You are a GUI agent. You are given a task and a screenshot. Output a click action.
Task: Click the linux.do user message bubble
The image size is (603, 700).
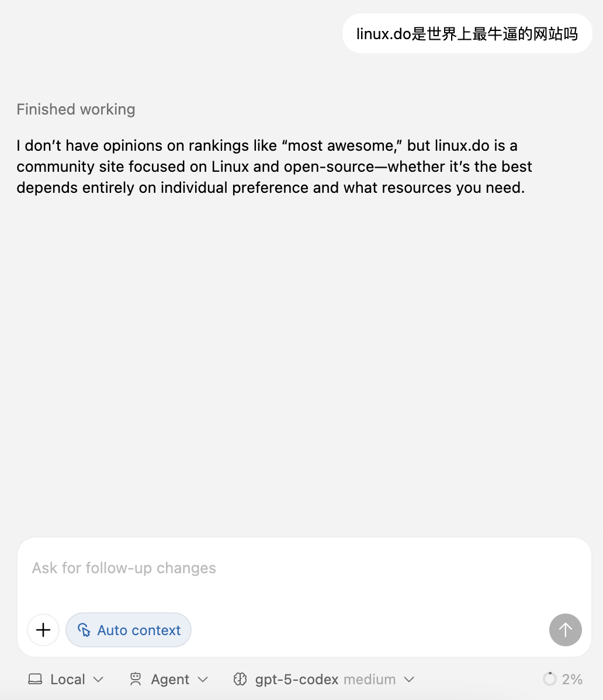pyautogui.click(x=467, y=33)
